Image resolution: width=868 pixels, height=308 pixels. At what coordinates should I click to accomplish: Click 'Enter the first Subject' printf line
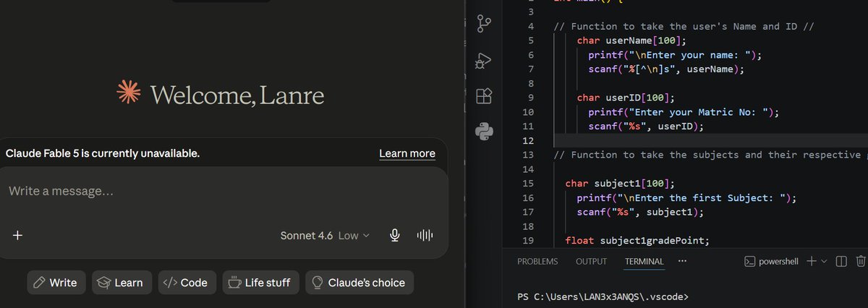(x=686, y=197)
